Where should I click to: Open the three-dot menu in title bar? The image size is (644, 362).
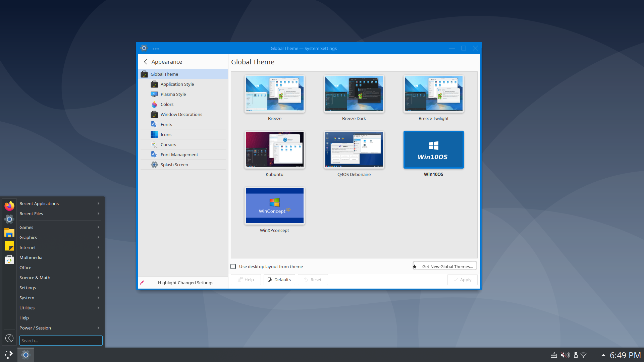156,49
